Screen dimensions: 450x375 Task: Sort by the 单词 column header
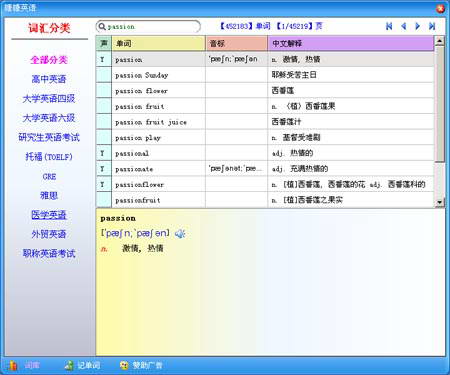point(158,43)
